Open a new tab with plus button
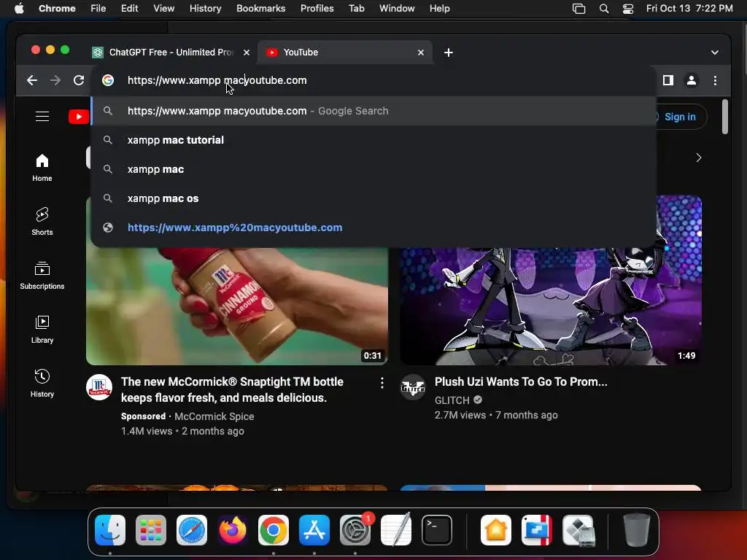The height and width of the screenshot is (560, 747). pyautogui.click(x=449, y=52)
